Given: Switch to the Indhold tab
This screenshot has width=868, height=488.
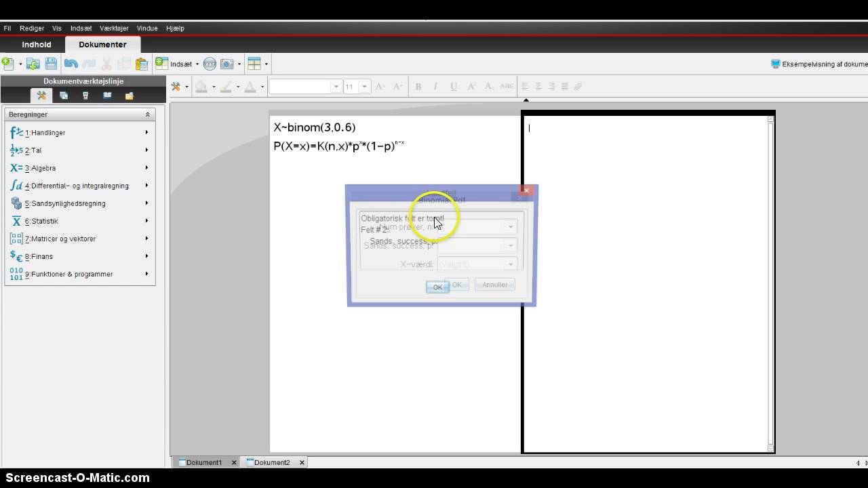Looking at the screenshot, I should coord(37,45).
